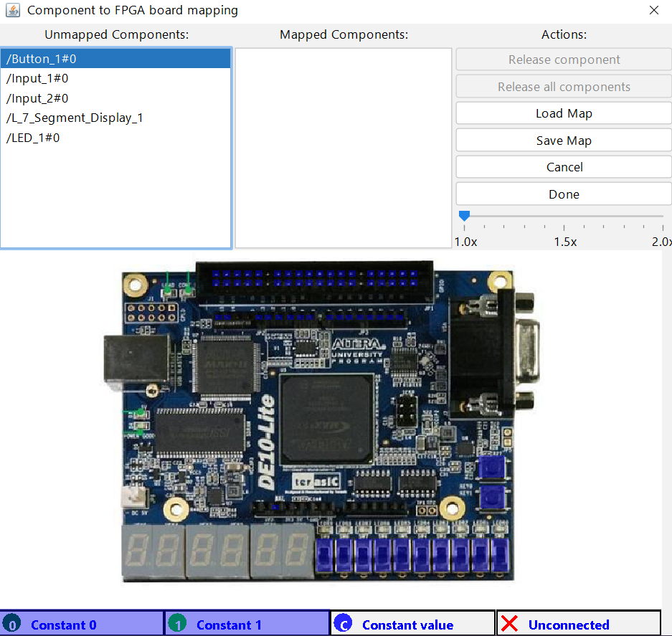
Task: Click the Constant 0 icon
Action: [x=13, y=624]
